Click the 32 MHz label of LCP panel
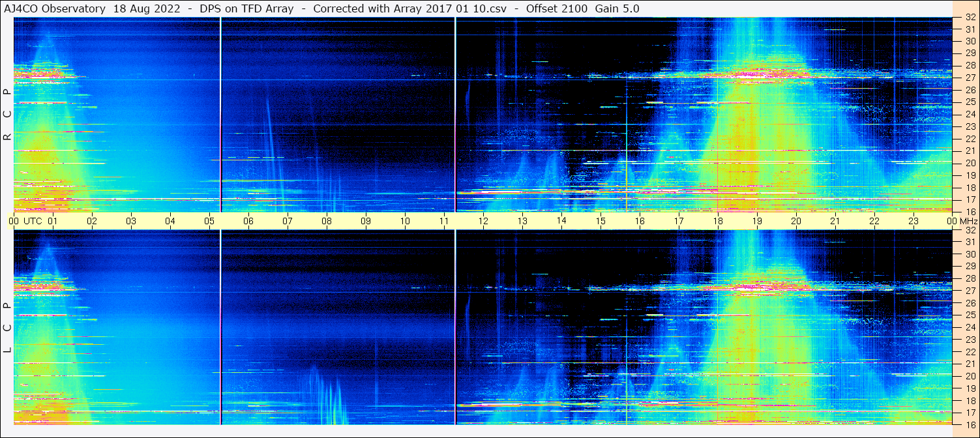 pos(970,230)
